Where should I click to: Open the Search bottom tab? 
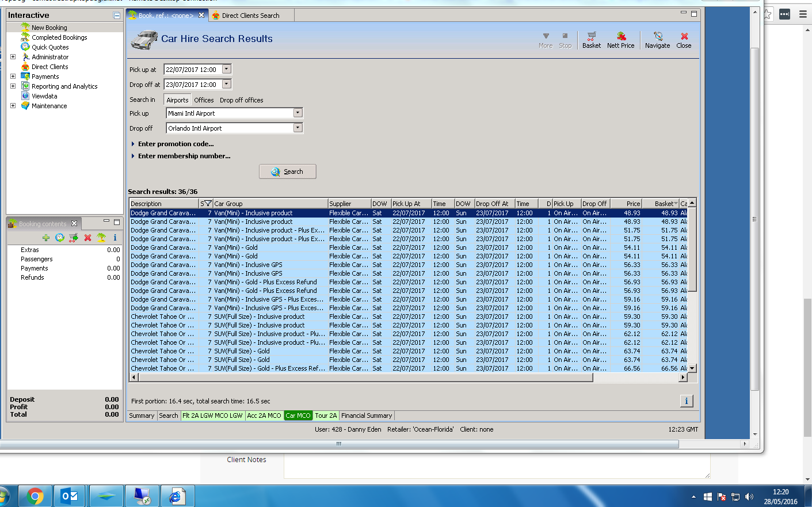click(169, 415)
